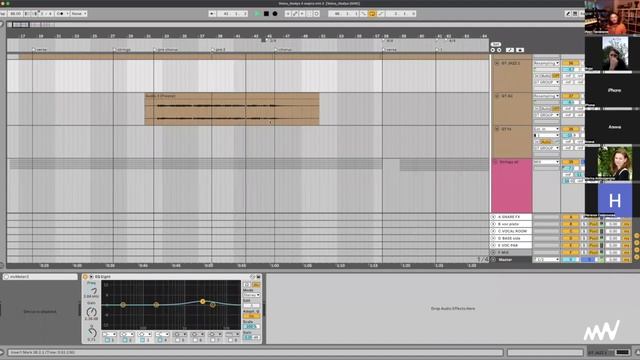Toggle EQ Eight band 8 activator
640x360 pixels.
pyautogui.click(x=230, y=340)
